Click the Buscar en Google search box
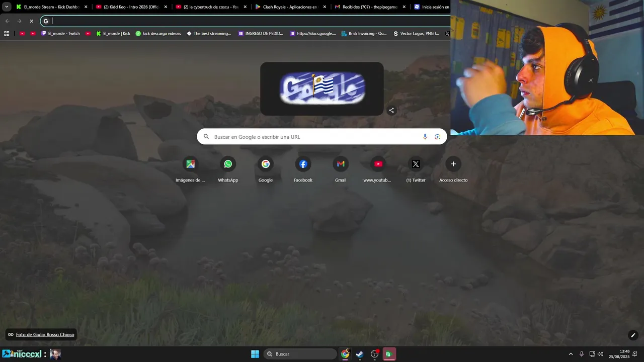644x362 pixels. [322, 137]
